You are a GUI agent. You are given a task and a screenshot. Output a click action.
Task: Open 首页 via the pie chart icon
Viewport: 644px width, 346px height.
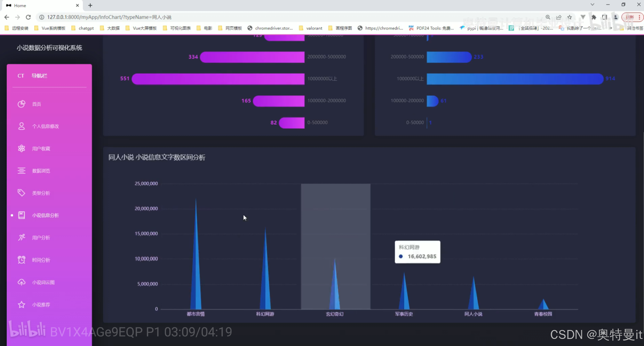(x=21, y=104)
